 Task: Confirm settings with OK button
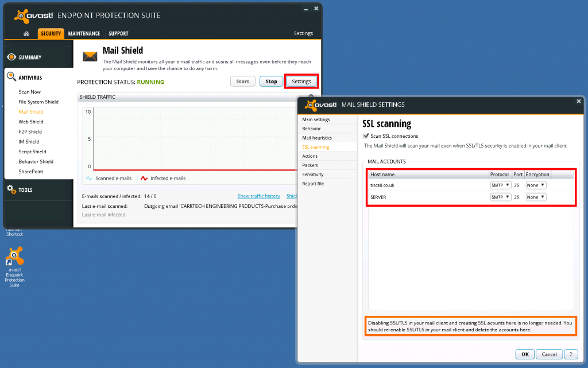(525, 354)
